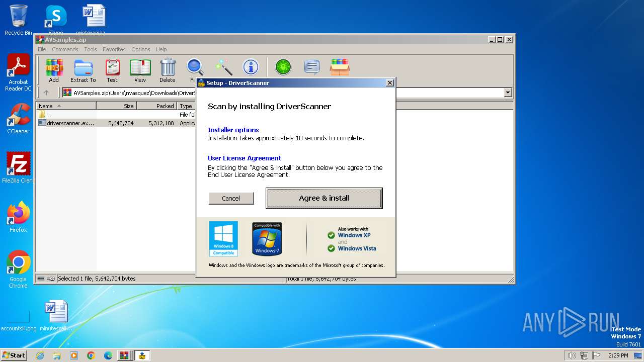
Task: Run Test on the archive
Action: pyautogui.click(x=112, y=71)
